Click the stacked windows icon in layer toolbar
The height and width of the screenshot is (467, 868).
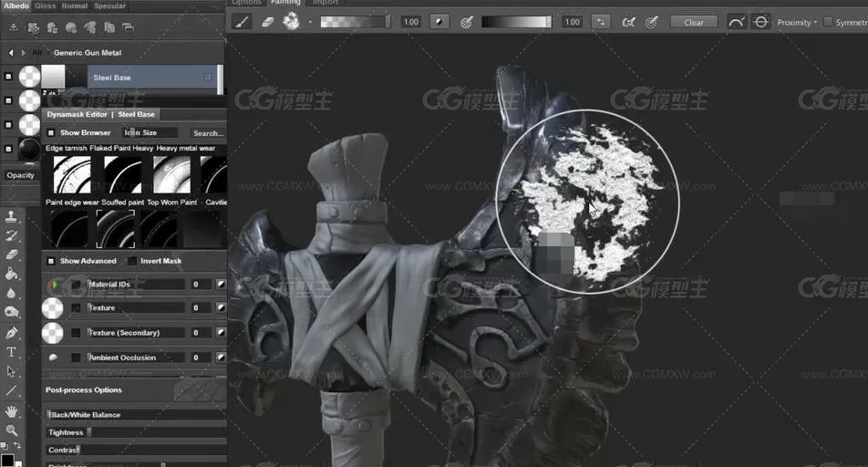pos(128,27)
